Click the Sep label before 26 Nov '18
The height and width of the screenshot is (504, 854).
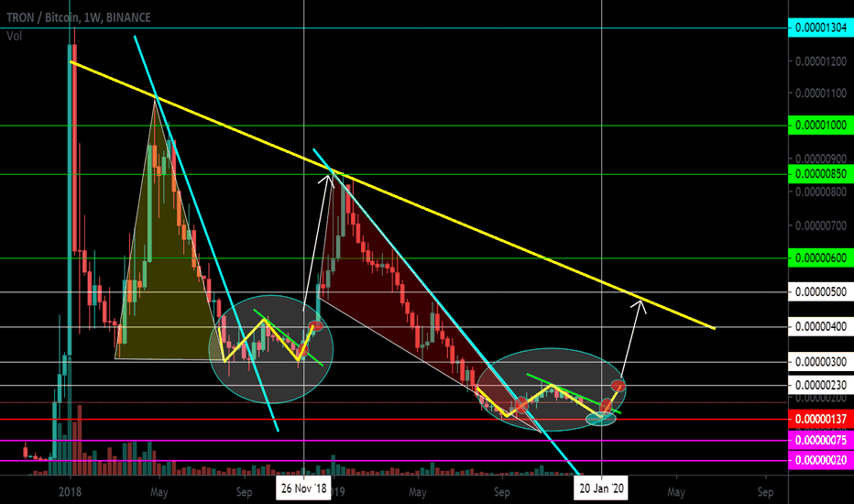coord(244,492)
